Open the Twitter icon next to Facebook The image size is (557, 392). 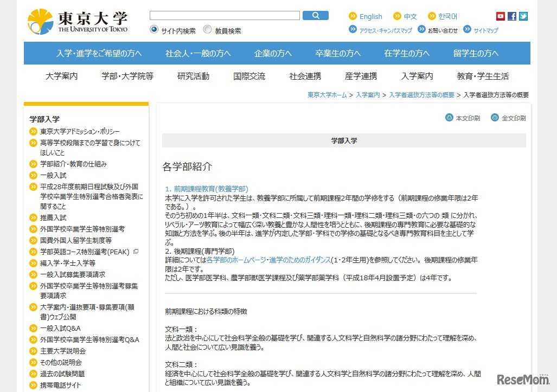tap(523, 16)
